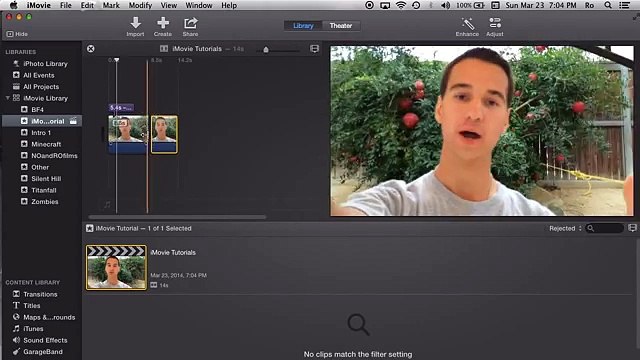Open the Mark menu
The height and width of the screenshot is (360, 640).
[111, 5]
